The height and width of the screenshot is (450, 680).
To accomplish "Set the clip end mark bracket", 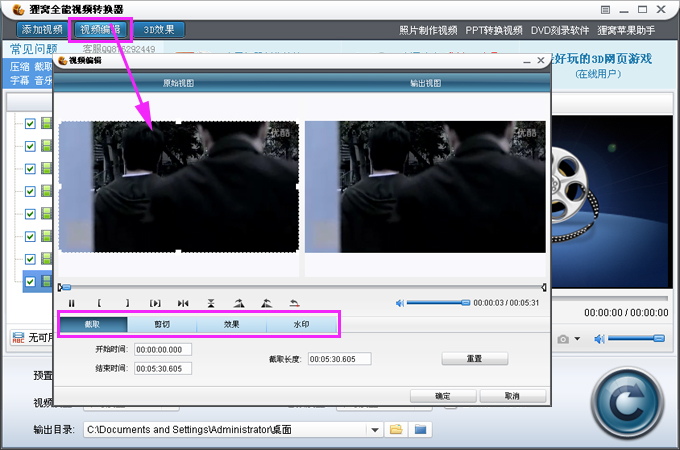I will pos(127,303).
